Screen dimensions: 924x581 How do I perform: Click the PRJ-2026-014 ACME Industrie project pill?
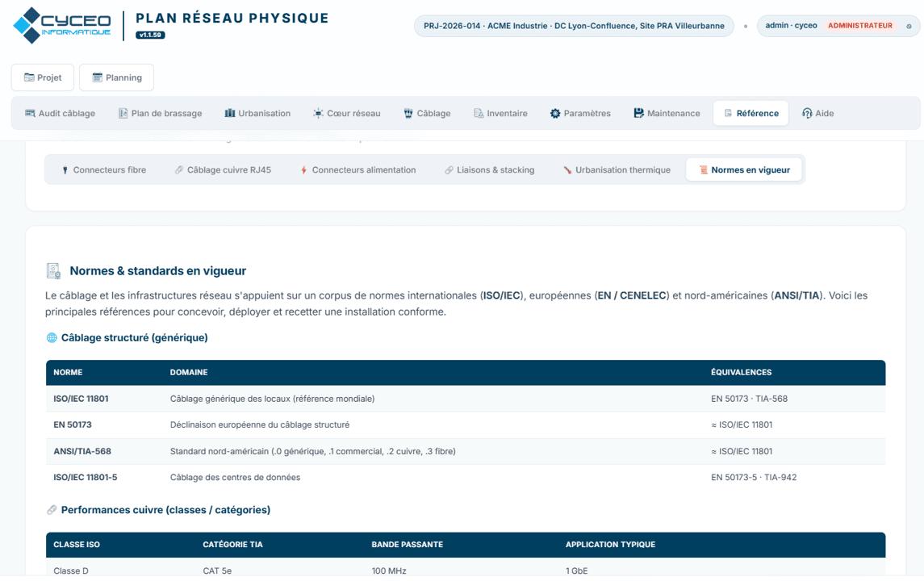[x=574, y=26]
